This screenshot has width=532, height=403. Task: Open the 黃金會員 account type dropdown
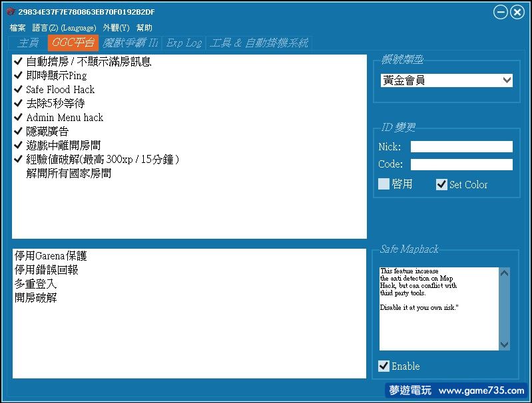[447, 80]
